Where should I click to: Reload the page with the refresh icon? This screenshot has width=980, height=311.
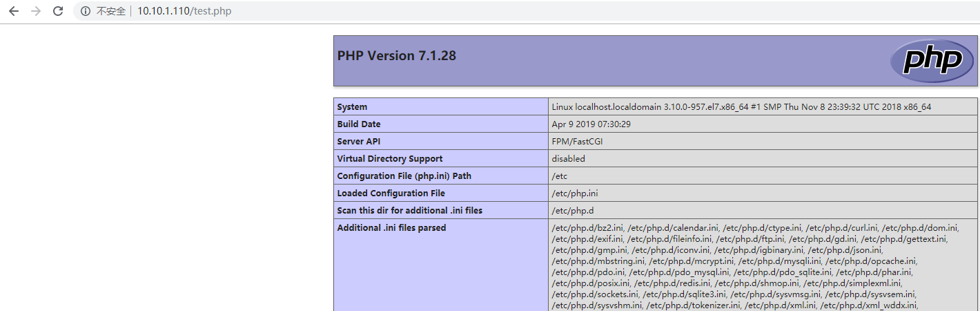point(58,11)
